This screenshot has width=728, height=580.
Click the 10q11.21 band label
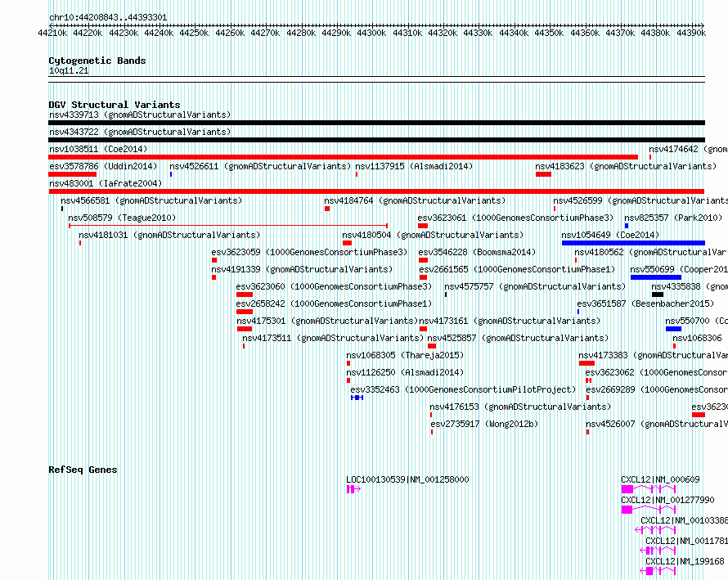point(69,70)
